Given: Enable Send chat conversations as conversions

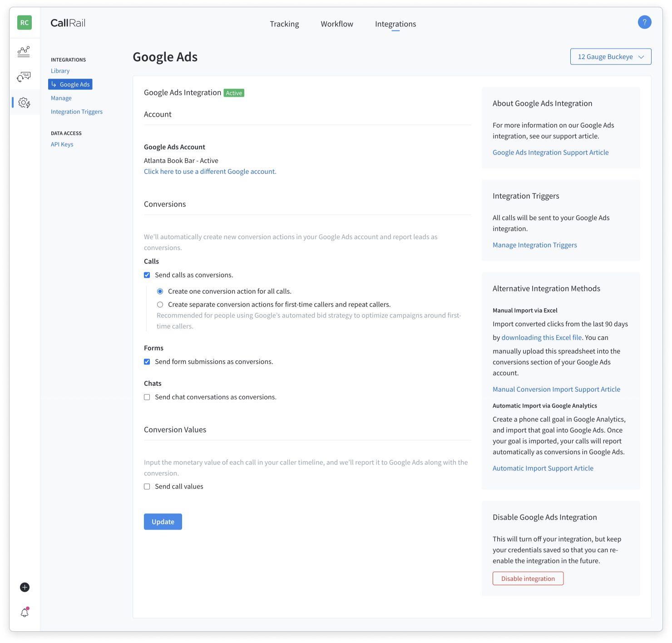Looking at the screenshot, I should point(147,397).
